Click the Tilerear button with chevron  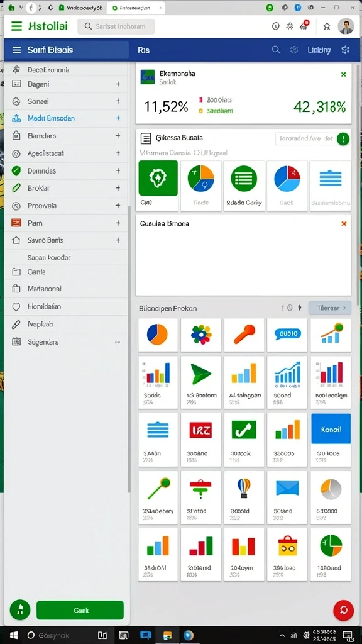[330, 308]
